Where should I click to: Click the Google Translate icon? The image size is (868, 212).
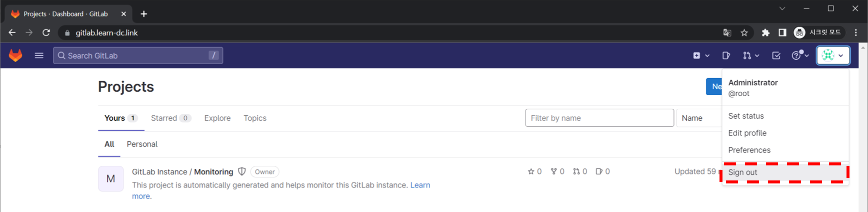click(727, 33)
